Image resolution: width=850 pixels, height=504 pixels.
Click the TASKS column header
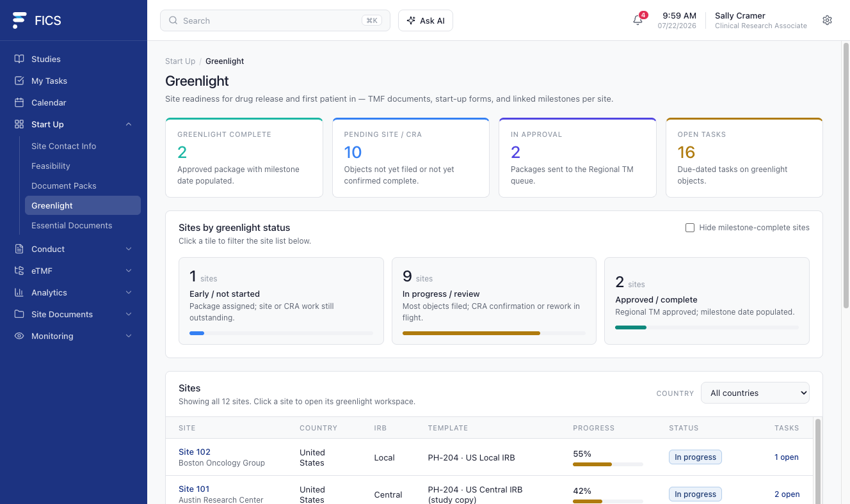pos(787,428)
